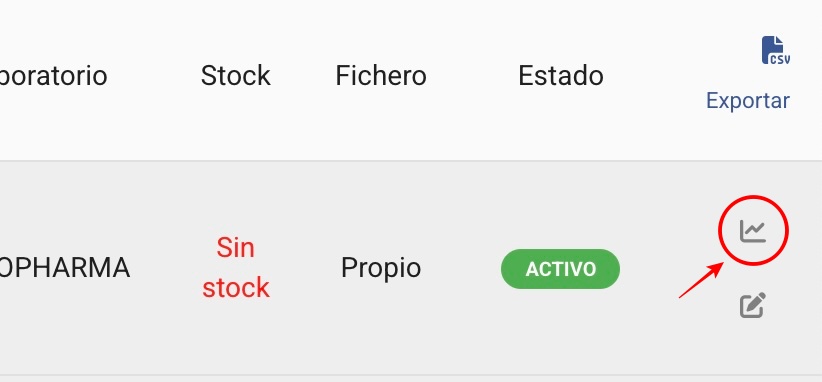Image resolution: width=822 pixels, height=382 pixels.
Task: Sort by the Estado column header
Action: point(561,75)
